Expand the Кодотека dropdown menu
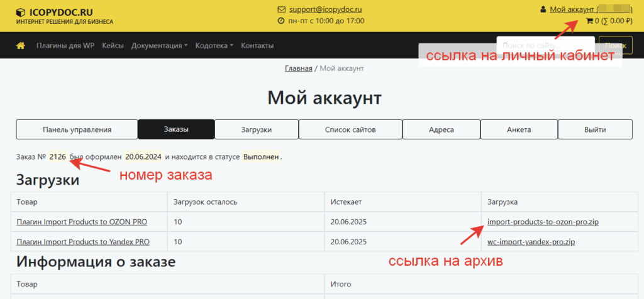This screenshot has height=299, width=644. point(214,46)
